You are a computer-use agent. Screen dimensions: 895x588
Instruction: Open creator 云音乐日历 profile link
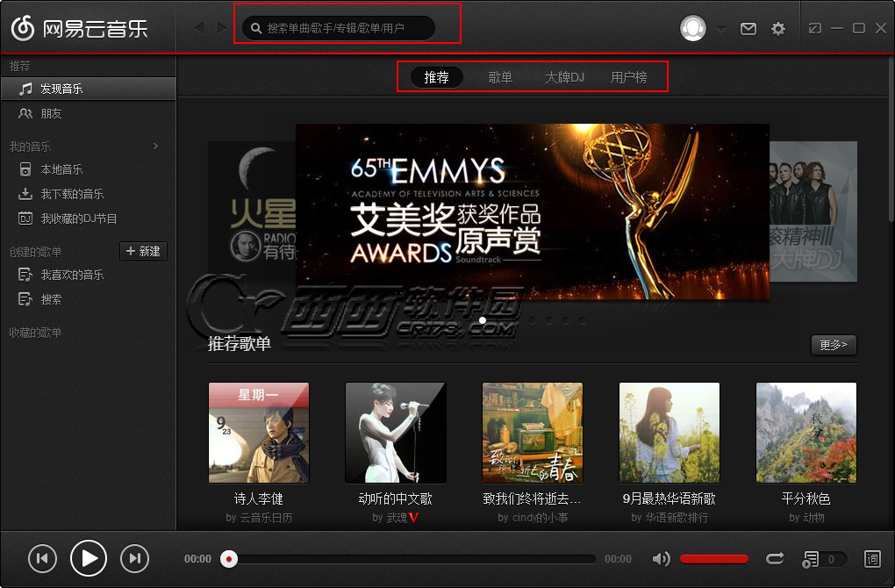tap(266, 518)
